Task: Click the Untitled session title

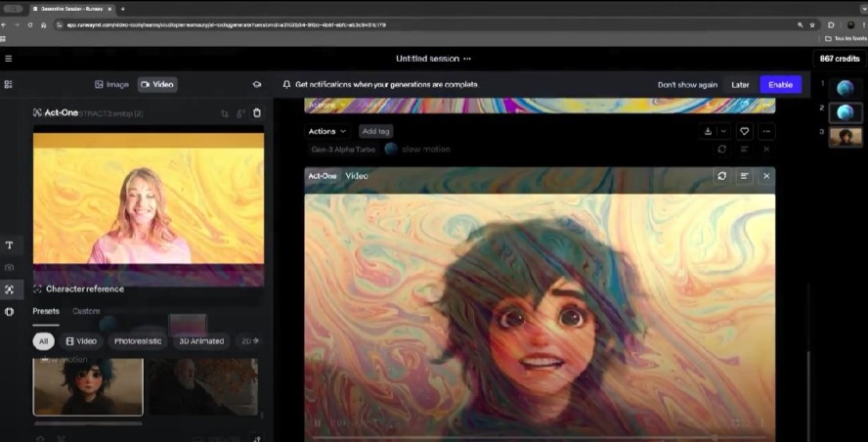Action: click(427, 59)
